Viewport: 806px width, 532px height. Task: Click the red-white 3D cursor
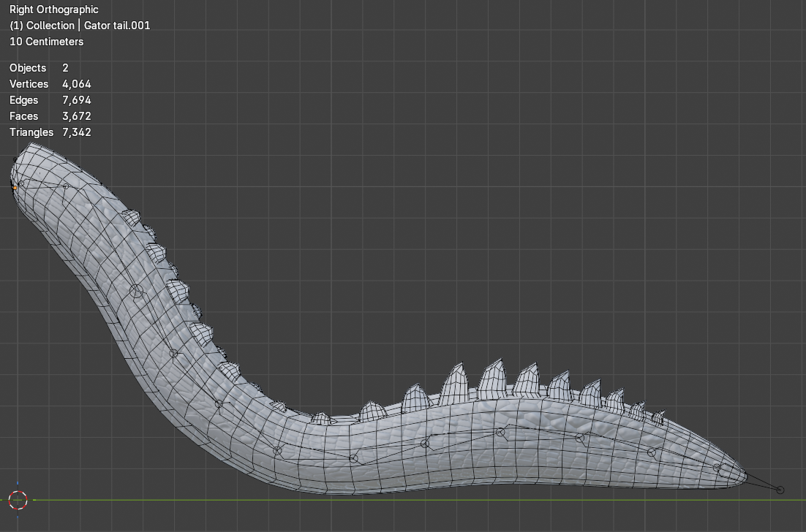18,500
